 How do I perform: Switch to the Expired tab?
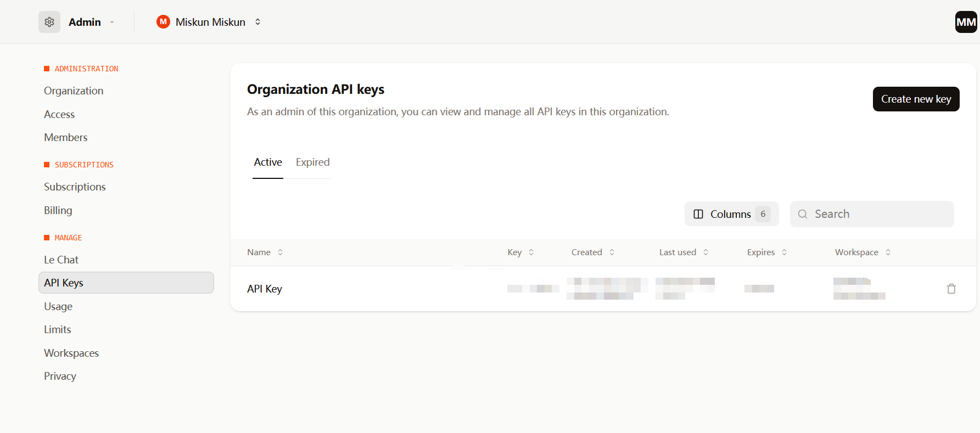[312, 162]
